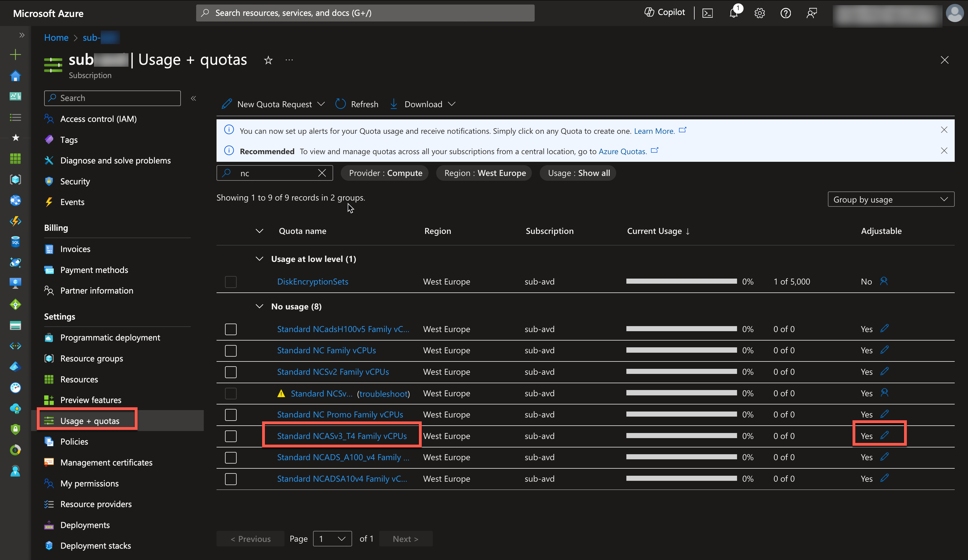
Task: Open the feedback icon in top bar
Action: (x=811, y=13)
